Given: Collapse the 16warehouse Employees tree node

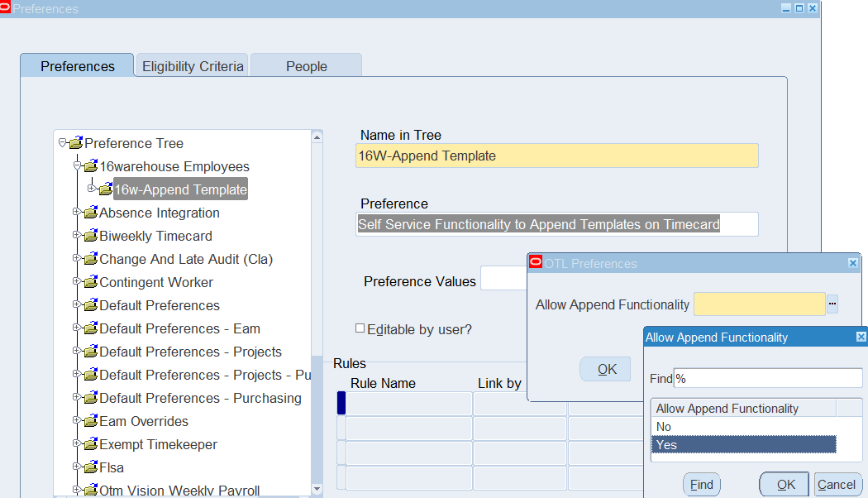Looking at the screenshot, I should tap(76, 165).
